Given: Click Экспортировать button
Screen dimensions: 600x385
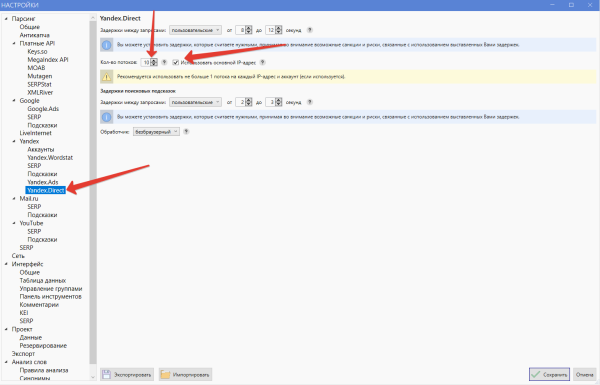Looking at the screenshot, I should click(127, 374).
